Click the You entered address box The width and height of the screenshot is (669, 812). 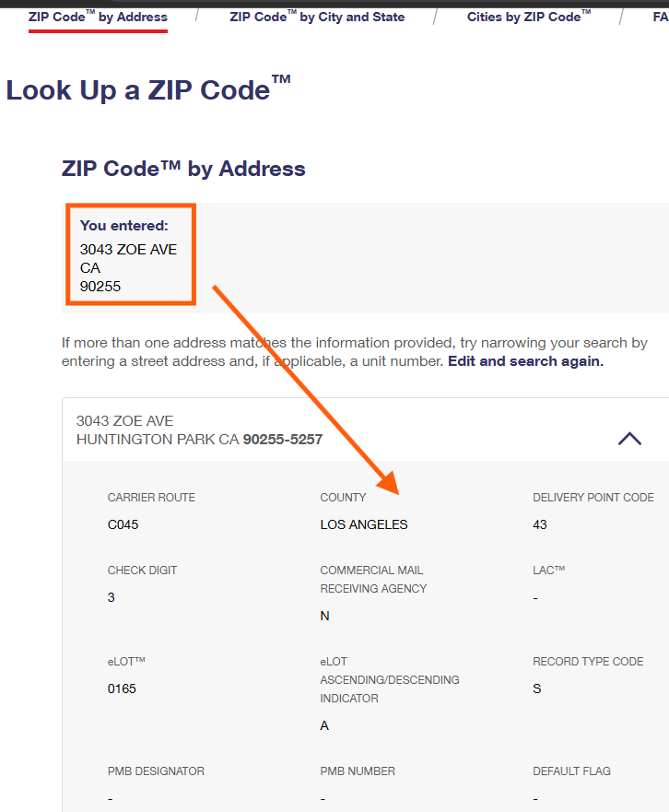pos(130,255)
